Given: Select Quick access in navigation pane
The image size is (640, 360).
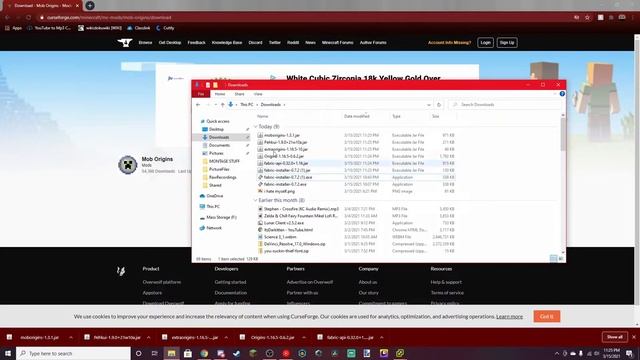Looking at the screenshot, I should click(218, 121).
